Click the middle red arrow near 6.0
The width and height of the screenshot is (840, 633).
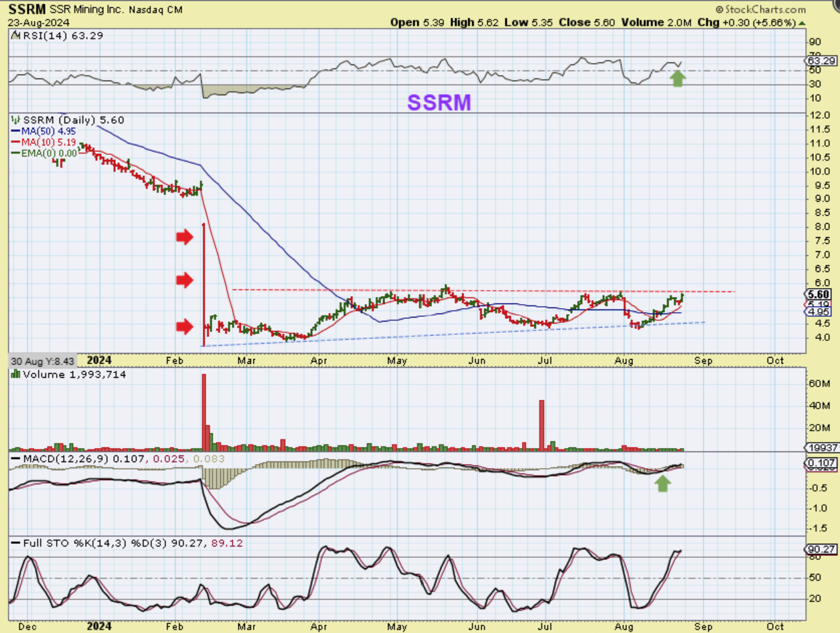pyautogui.click(x=184, y=280)
